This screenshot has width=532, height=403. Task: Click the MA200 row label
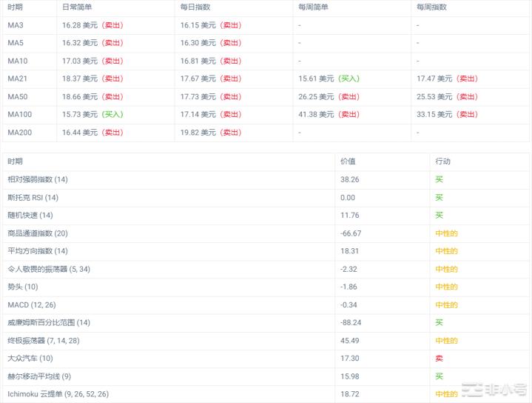coord(20,133)
